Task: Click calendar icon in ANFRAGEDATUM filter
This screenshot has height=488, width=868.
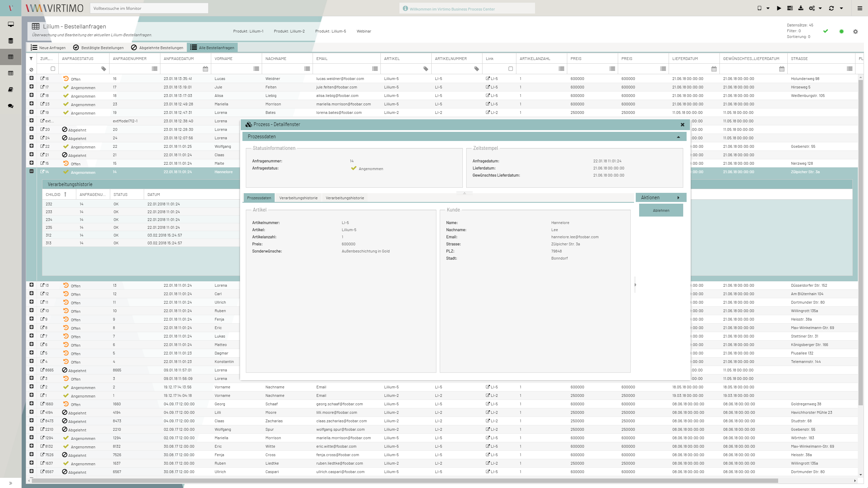Action: 205,69
